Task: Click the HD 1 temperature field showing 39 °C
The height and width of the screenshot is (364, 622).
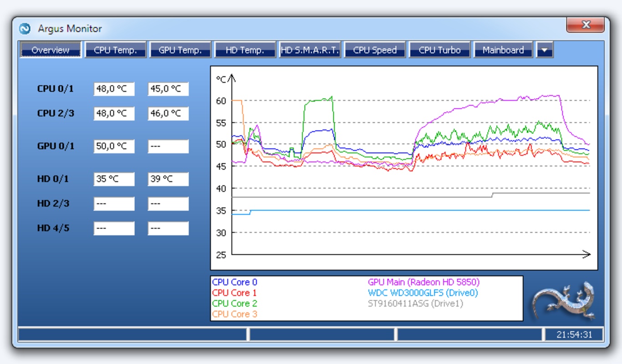Action: click(168, 179)
